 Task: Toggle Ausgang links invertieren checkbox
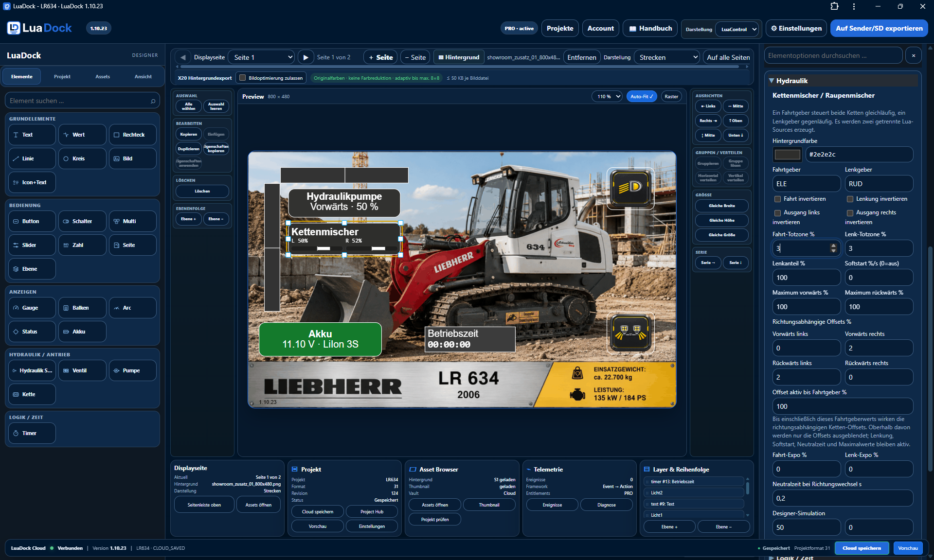777,213
